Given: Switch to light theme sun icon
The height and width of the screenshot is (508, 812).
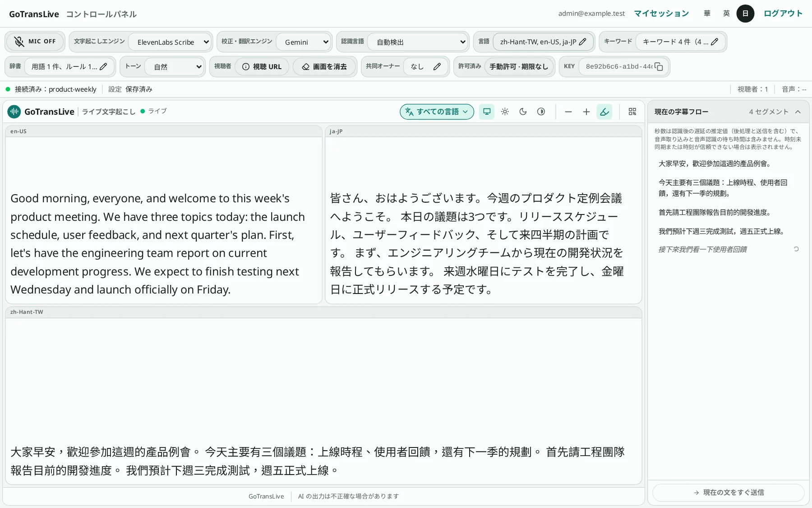Looking at the screenshot, I should [505, 112].
